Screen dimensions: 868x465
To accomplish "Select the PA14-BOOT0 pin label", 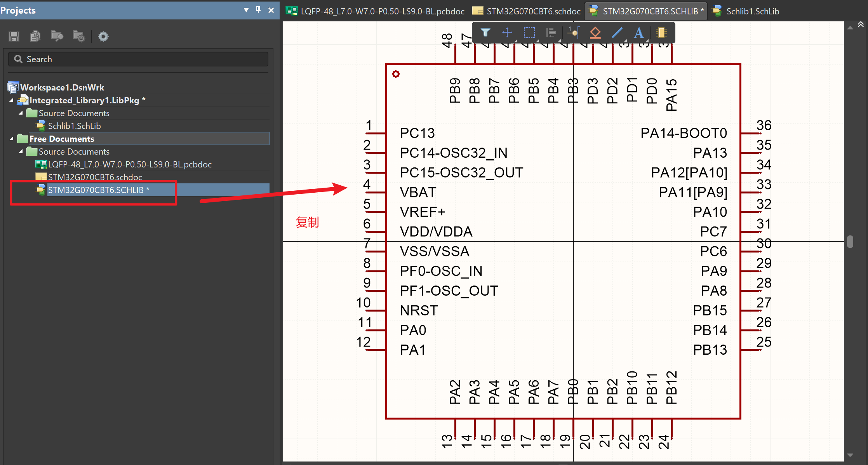I will point(684,133).
